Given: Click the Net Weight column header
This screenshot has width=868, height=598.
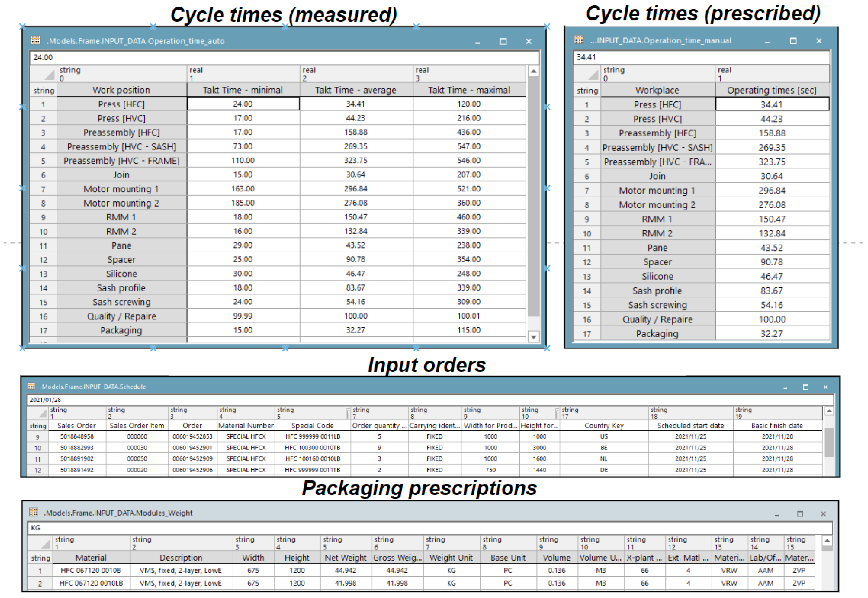Looking at the screenshot, I should (x=345, y=558).
